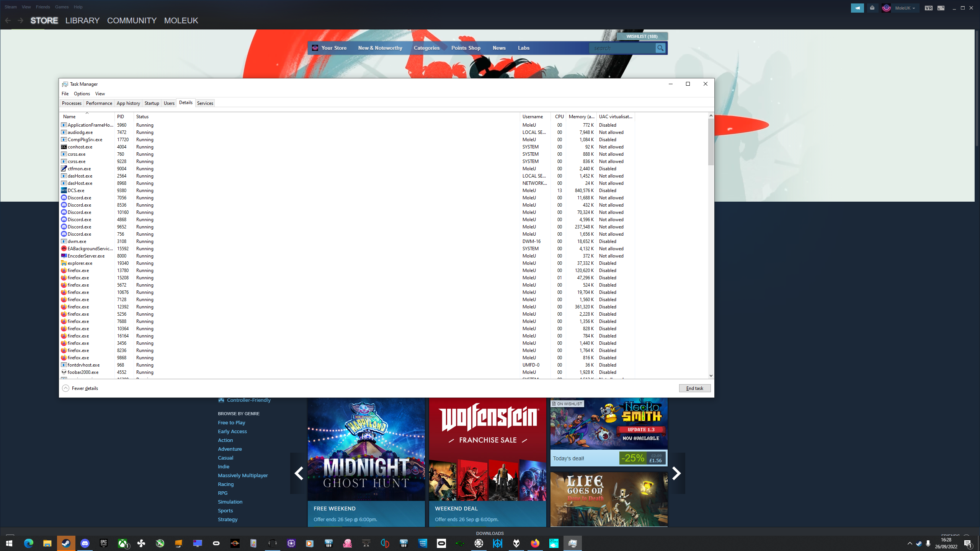Browse the Free to Play genre
Viewport: 980px width, 551px height.
[x=231, y=422]
